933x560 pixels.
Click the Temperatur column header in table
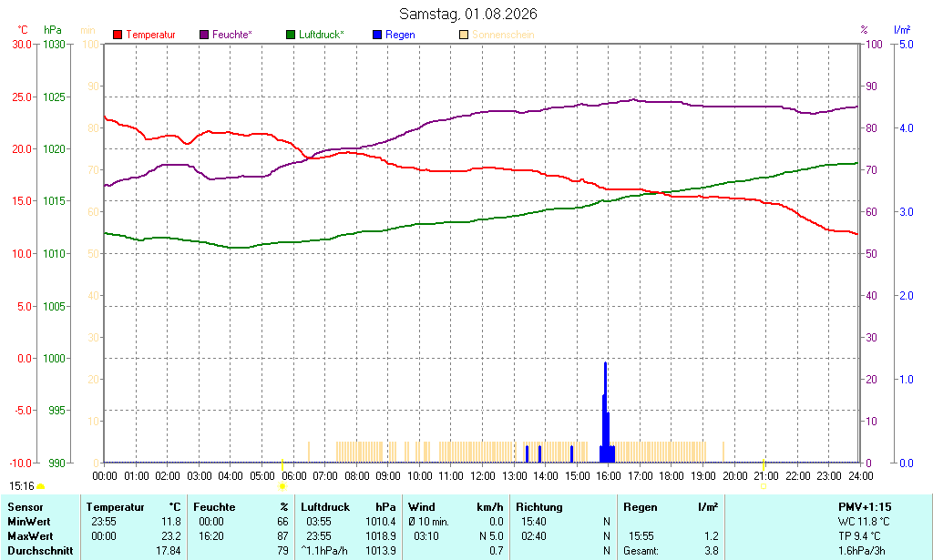[116, 507]
